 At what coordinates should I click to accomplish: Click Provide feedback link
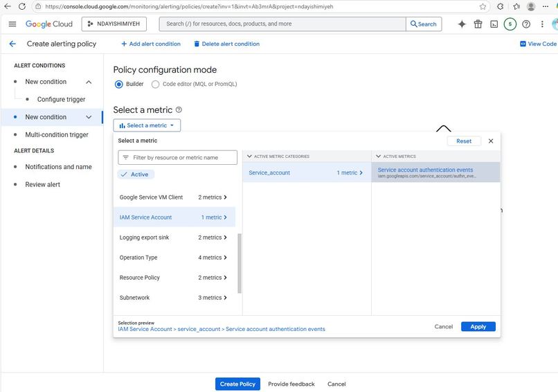tap(291, 384)
